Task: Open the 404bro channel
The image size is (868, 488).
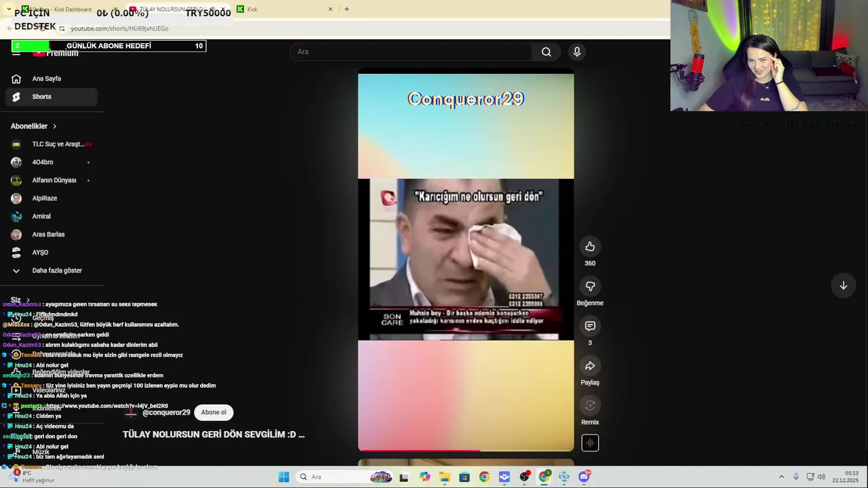Action: pyautogui.click(x=51, y=162)
